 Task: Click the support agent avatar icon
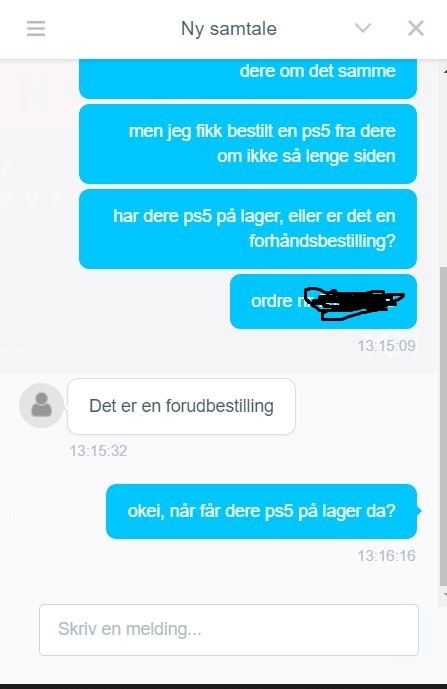point(41,405)
